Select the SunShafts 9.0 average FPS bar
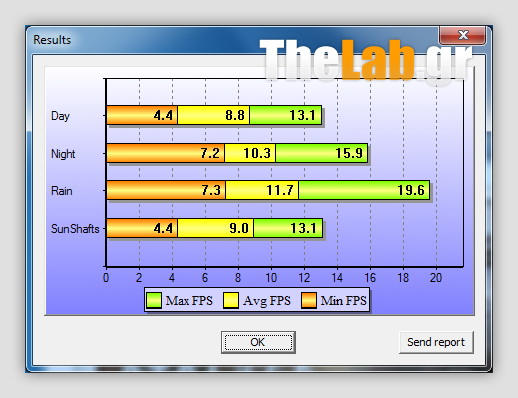518x398 pixels. click(215, 228)
